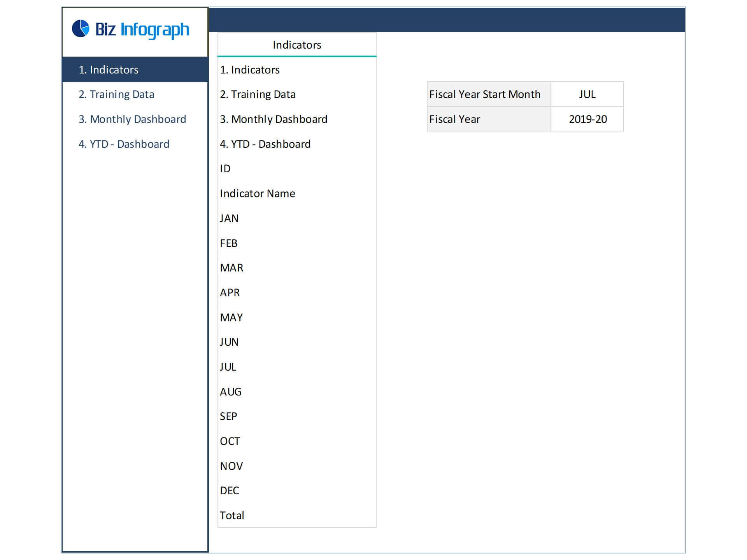
Task: Select the Total cell
Action: tap(297, 515)
